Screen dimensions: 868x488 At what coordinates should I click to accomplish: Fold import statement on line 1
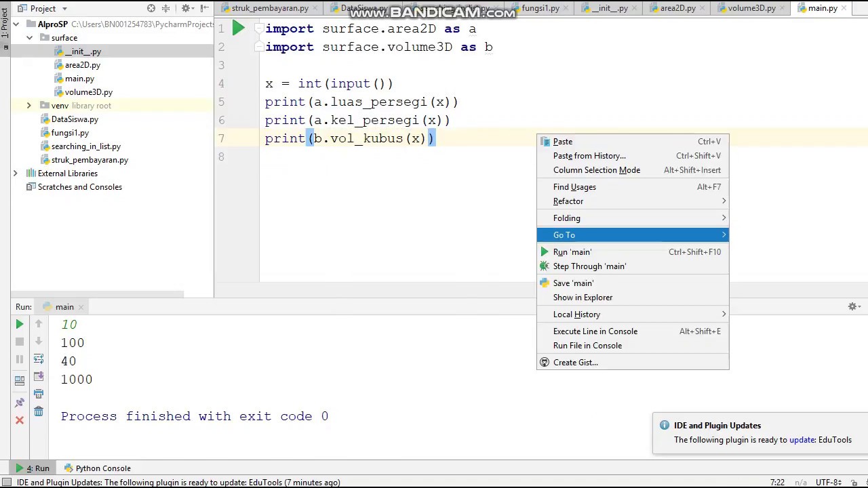(258, 29)
